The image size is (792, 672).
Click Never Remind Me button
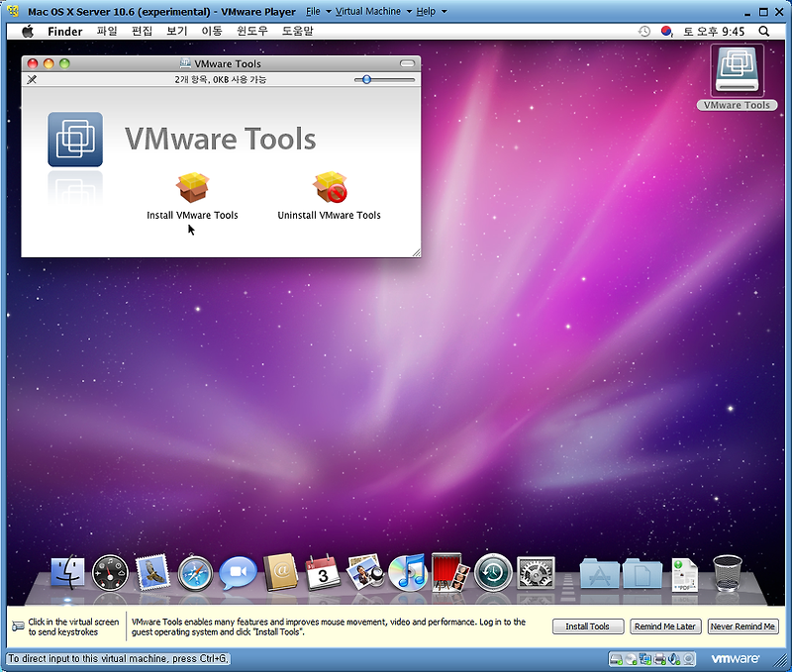(743, 626)
